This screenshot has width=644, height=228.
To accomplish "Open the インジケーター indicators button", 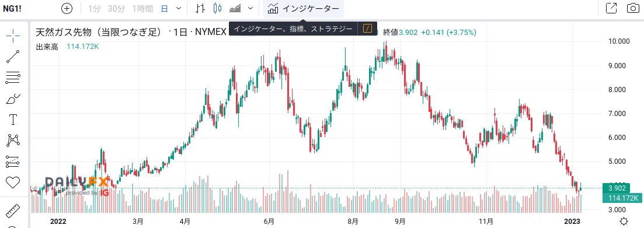I will [303, 8].
